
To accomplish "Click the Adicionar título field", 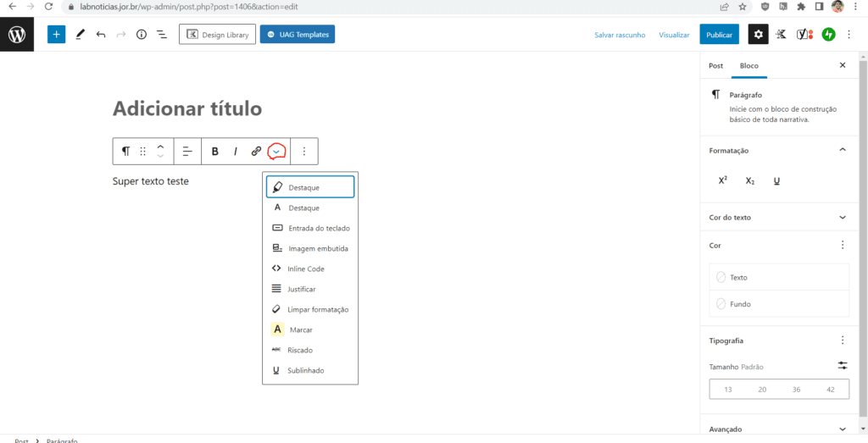I will (187, 108).
